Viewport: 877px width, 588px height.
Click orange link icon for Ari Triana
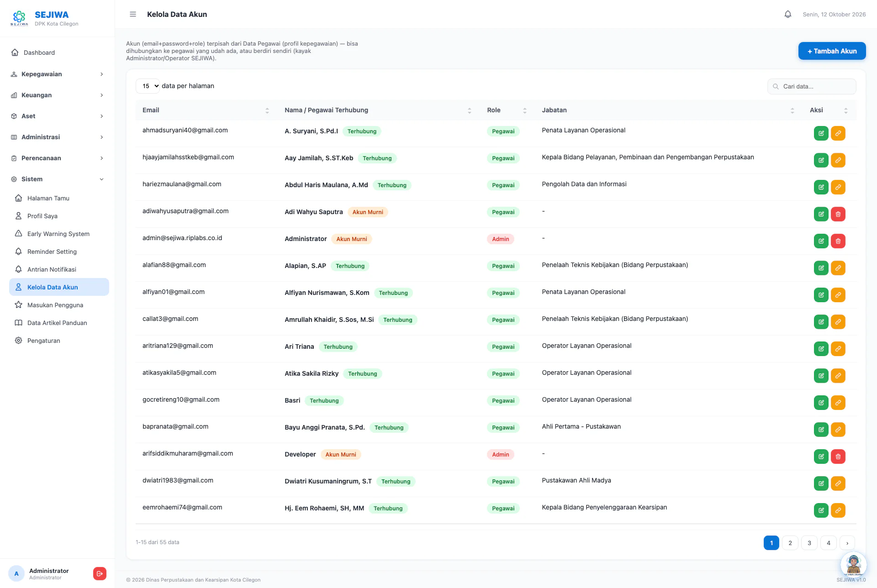pyautogui.click(x=838, y=349)
